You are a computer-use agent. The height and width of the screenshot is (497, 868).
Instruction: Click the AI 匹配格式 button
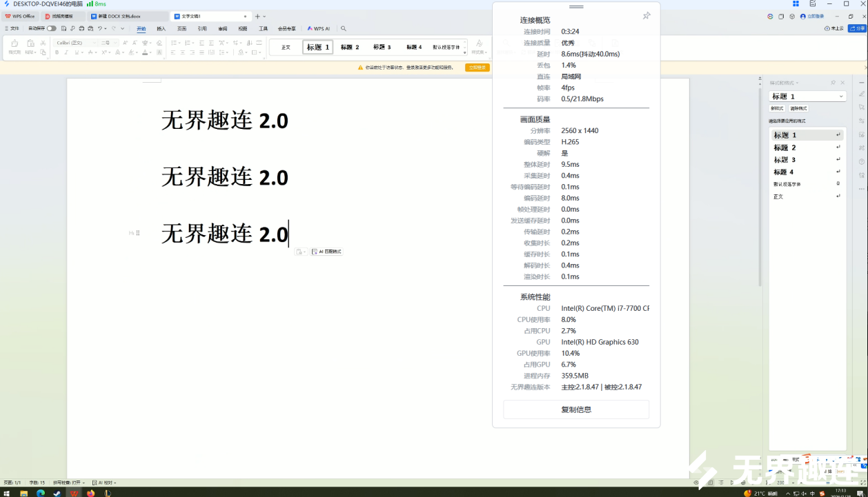(326, 252)
